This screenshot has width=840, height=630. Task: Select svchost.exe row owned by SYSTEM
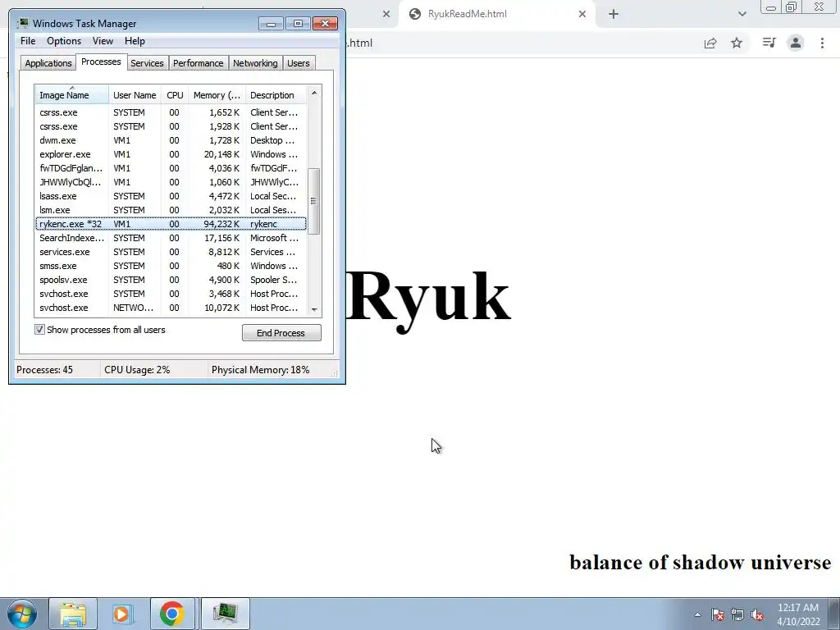point(171,294)
